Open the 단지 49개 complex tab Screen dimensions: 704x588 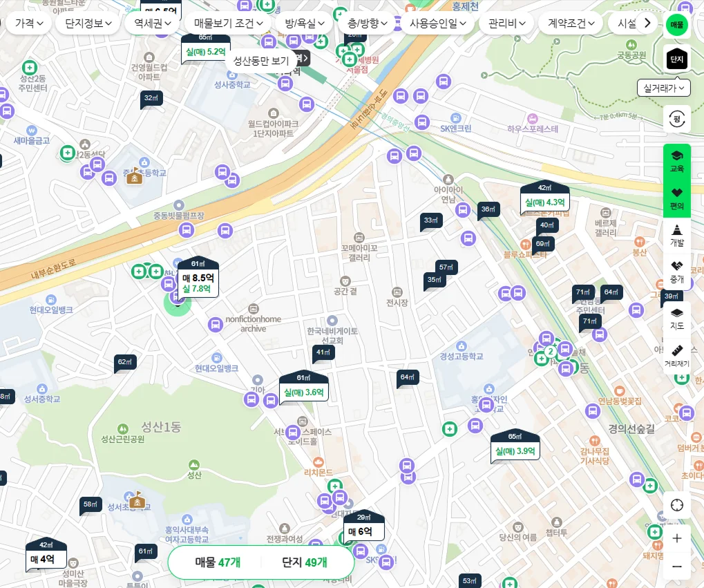[x=304, y=562]
